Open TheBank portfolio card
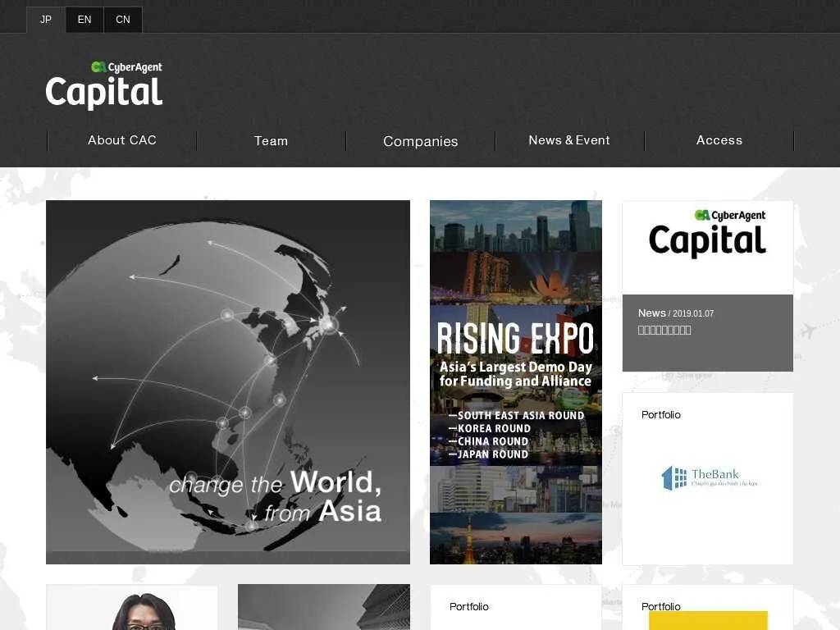Image resolution: width=840 pixels, height=630 pixels. click(708, 478)
